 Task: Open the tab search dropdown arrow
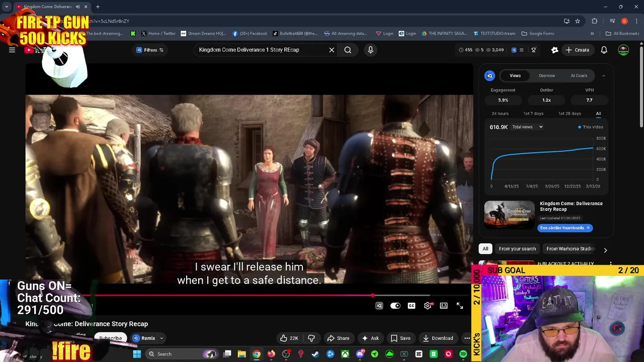(x=7, y=7)
